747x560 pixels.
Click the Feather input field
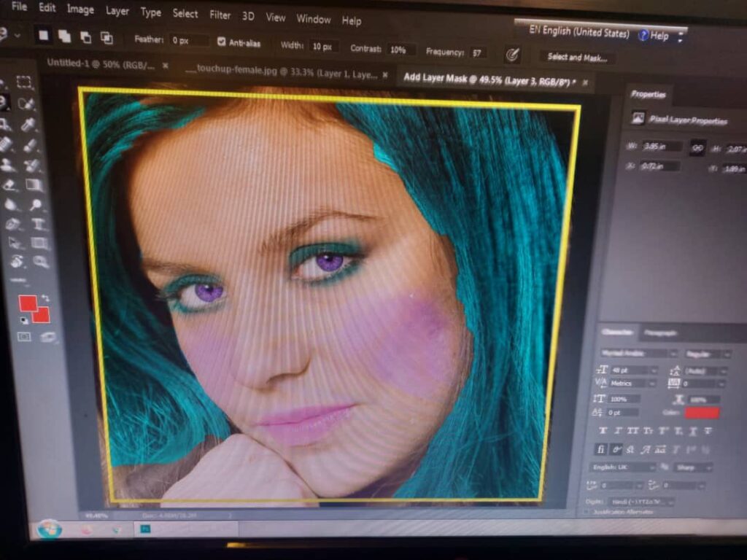coord(189,41)
